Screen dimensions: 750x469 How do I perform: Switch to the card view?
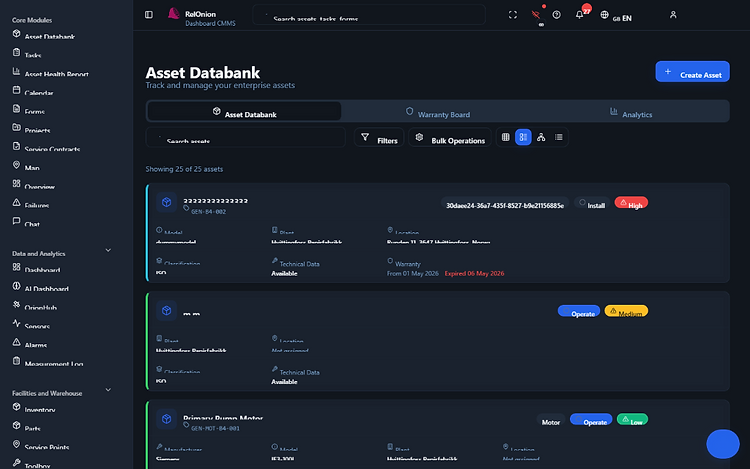(x=523, y=137)
